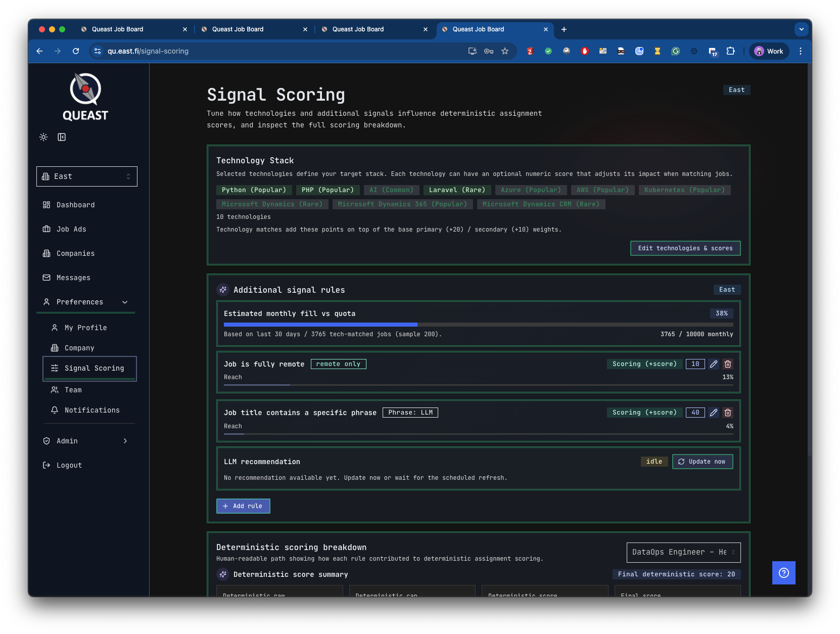The height and width of the screenshot is (634, 840).
Task: Edit the remote rule score with the pencil icon
Action: [x=714, y=364]
